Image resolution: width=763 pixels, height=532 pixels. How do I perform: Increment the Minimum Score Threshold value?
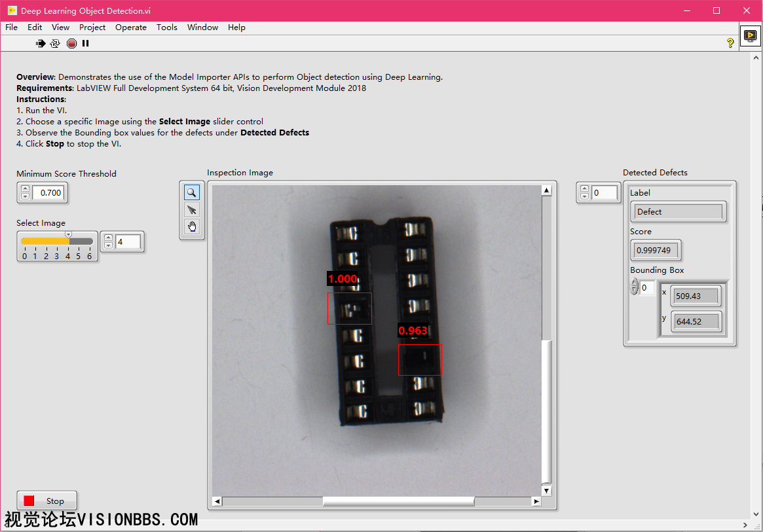click(x=26, y=189)
